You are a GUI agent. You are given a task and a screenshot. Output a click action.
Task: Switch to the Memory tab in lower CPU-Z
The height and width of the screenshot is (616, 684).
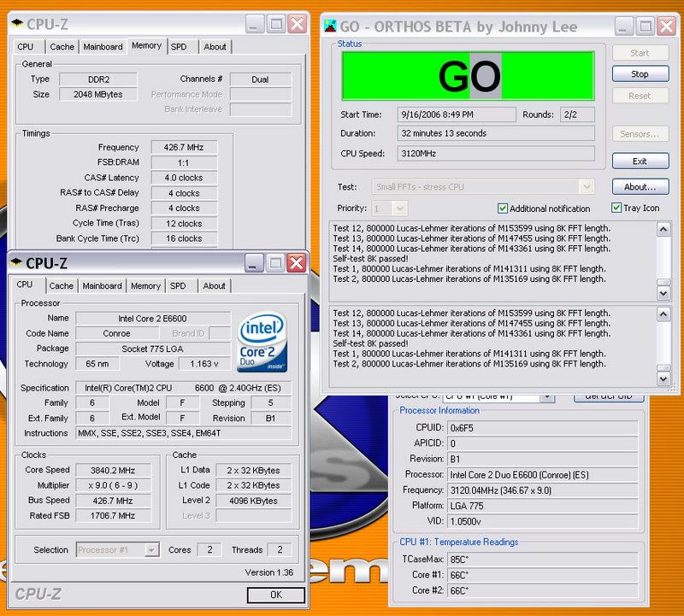click(x=145, y=286)
